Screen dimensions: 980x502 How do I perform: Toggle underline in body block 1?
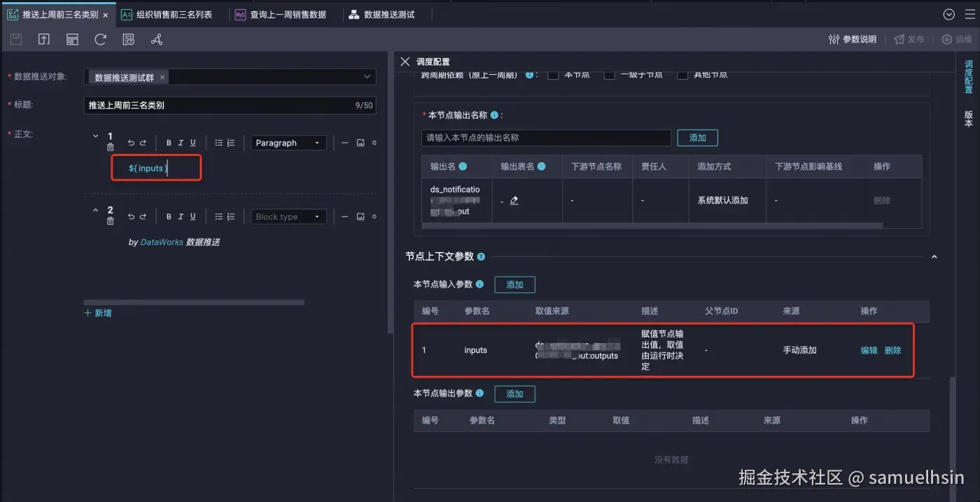[193, 143]
